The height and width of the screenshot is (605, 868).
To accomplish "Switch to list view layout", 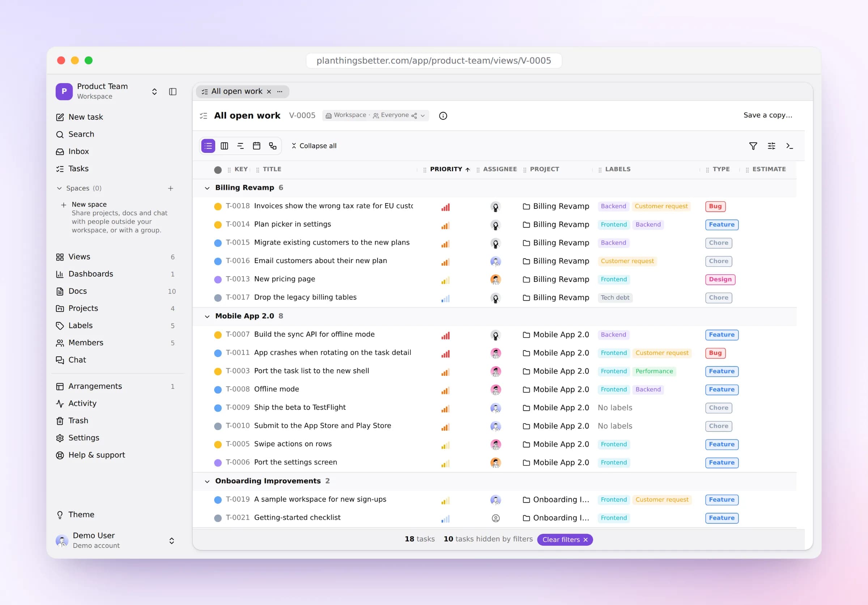I will (208, 146).
